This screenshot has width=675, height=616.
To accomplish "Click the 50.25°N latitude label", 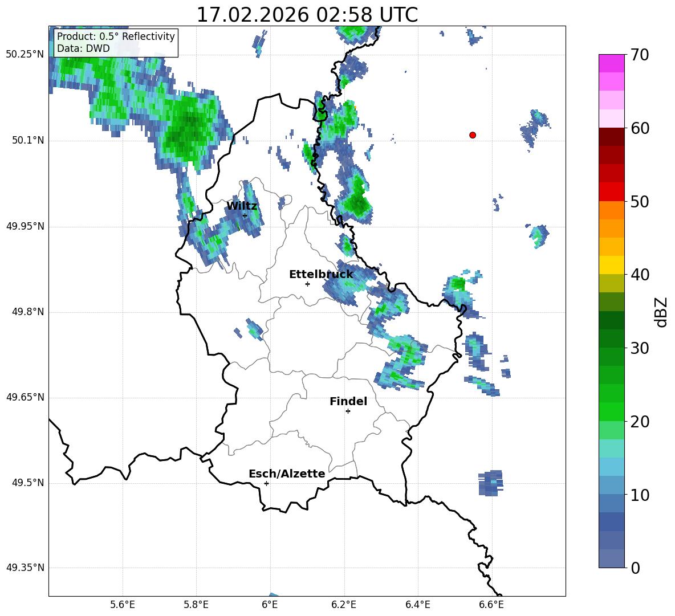I will [25, 55].
